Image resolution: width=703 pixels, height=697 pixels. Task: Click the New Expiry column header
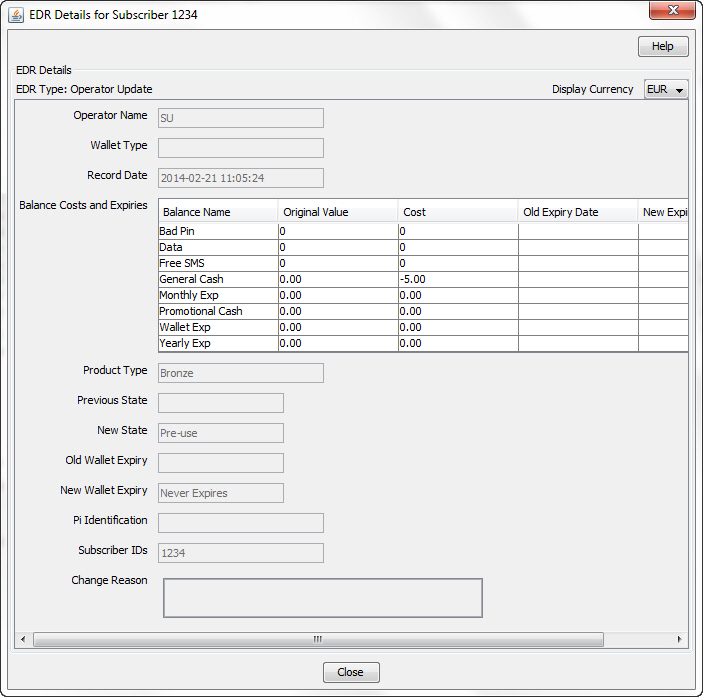pos(664,212)
